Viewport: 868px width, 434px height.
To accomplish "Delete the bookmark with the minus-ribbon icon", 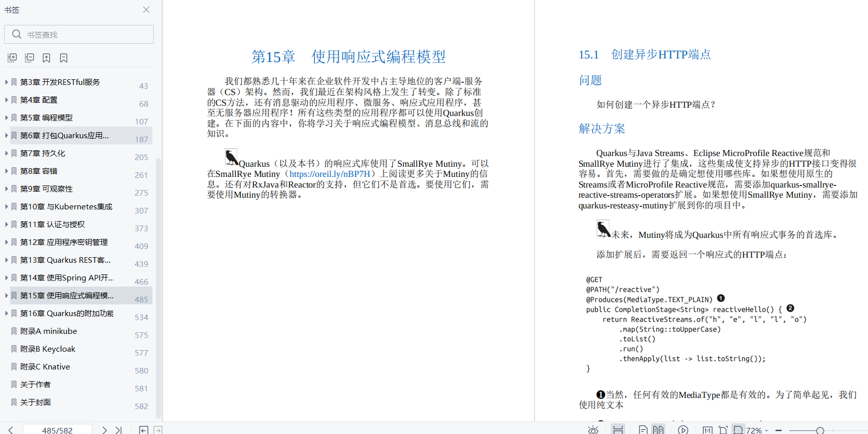I will pyautogui.click(x=63, y=58).
